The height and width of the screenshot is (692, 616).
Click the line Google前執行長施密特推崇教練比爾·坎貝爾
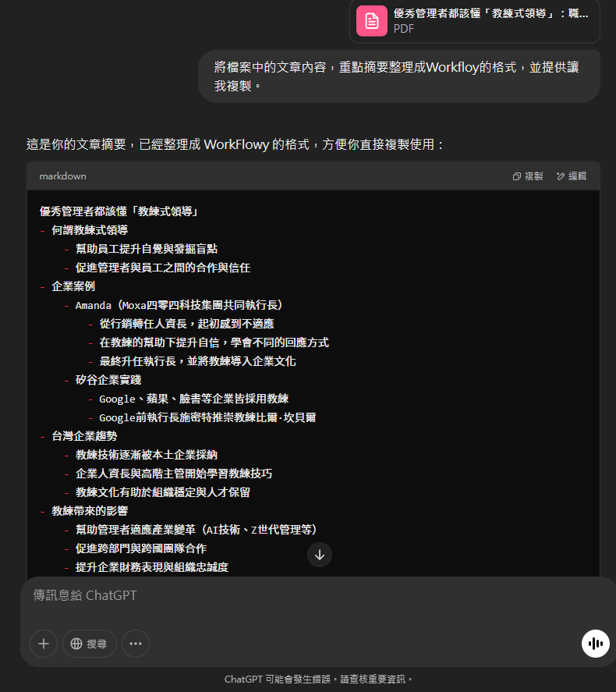(207, 417)
